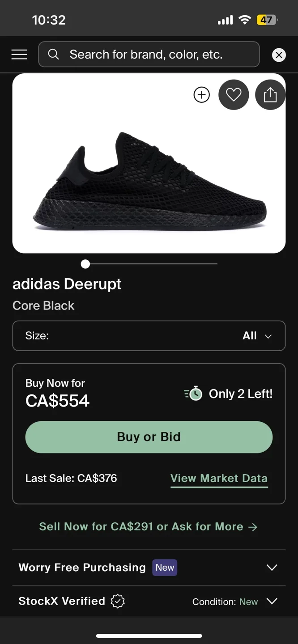Viewport: 298px width, 644px height.
Task: Tap the plus icon to follow product
Action: [x=201, y=94]
